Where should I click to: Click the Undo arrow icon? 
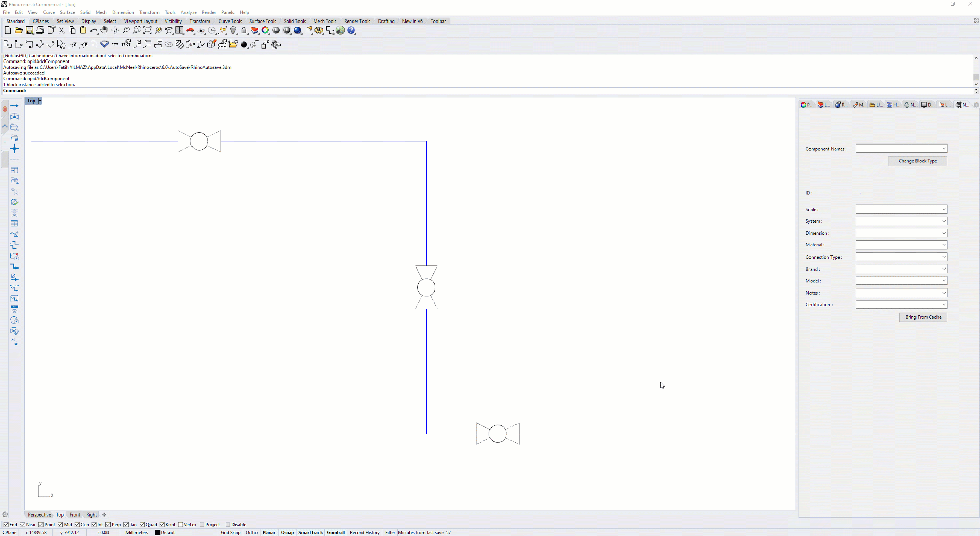click(94, 31)
